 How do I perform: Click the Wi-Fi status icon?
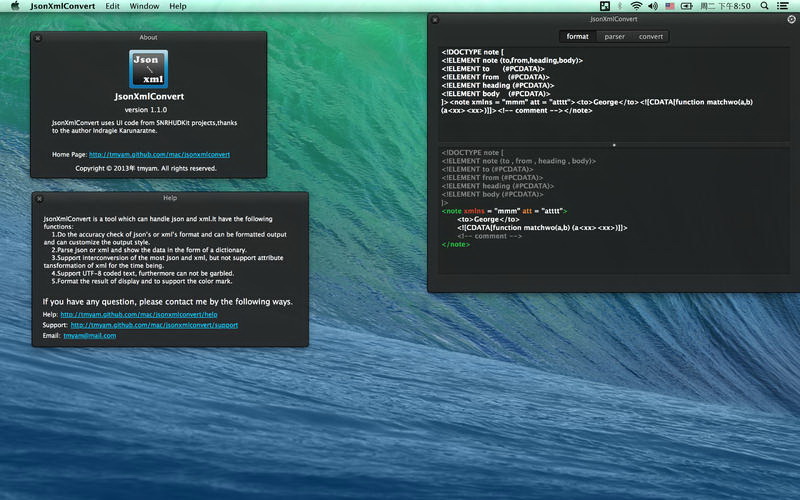point(636,6)
